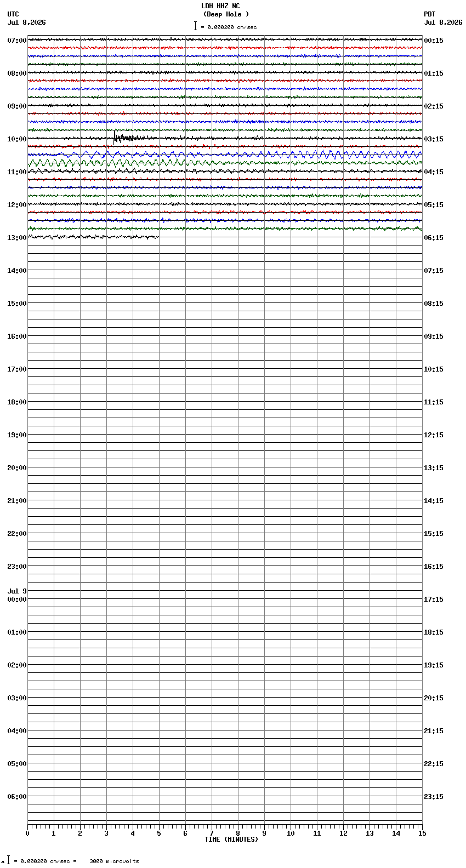466x868 pixels.
Task: Click the 15:15 PDT time label
Action: tap(434, 534)
